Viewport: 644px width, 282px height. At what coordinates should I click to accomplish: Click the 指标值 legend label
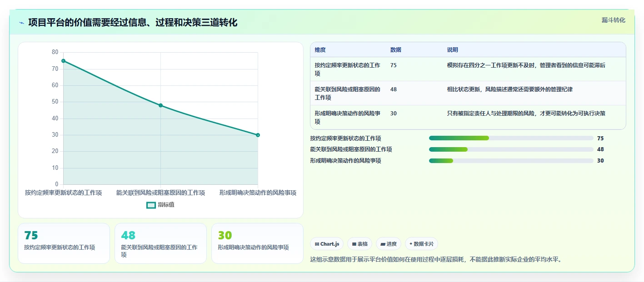pos(166,205)
